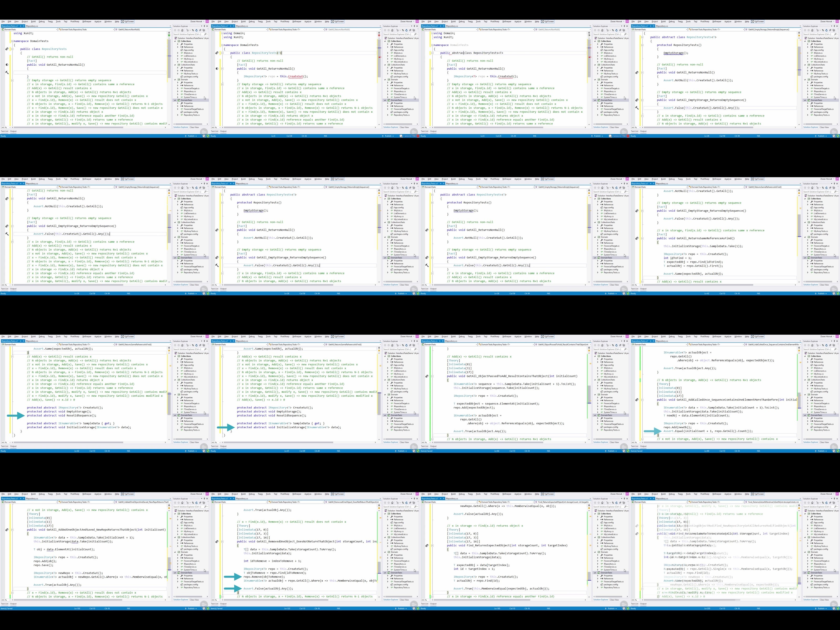Click test gutter icon beside Find_ReturnsExpectedObject method
Image resolution: width=840 pixels, height=630 pixels.
427,546
